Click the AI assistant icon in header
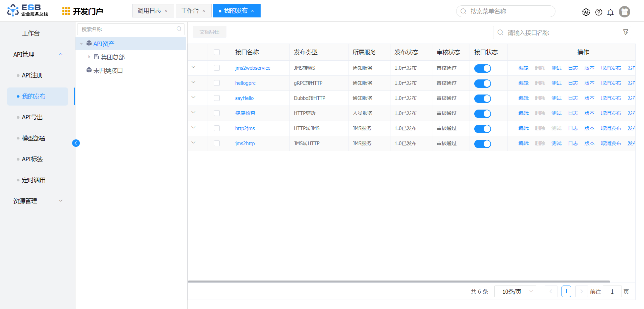 coord(586,12)
